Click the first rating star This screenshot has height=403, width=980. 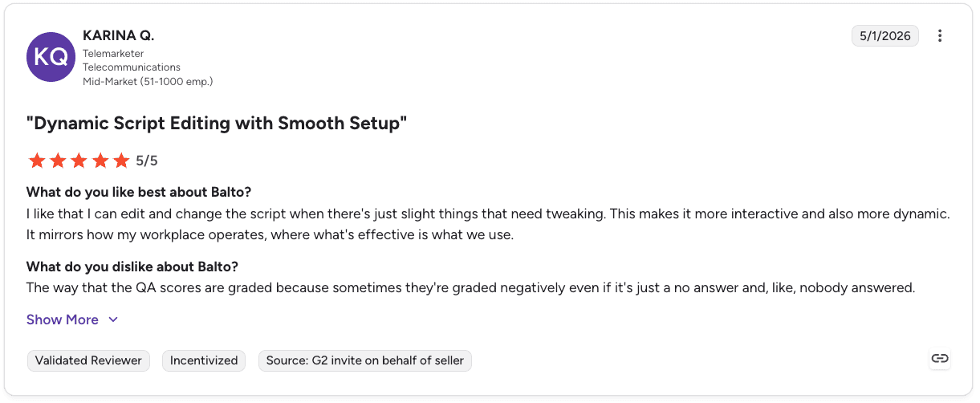coord(37,161)
